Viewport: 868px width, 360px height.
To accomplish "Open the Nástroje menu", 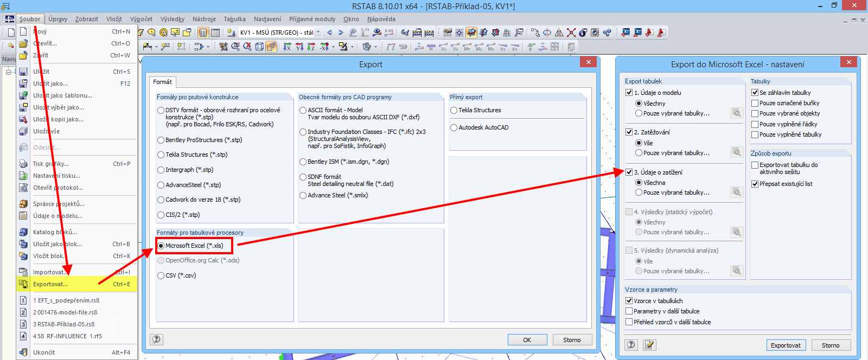I will click(x=204, y=19).
